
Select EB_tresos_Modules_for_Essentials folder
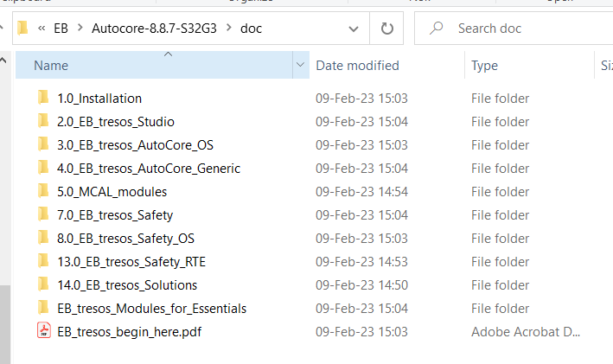pos(151,308)
